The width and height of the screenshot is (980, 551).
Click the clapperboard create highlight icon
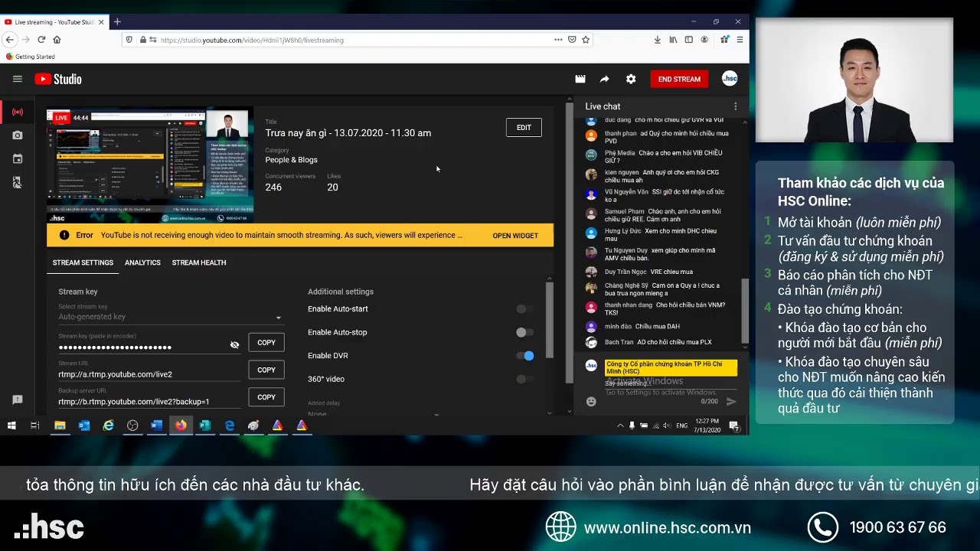pyautogui.click(x=580, y=79)
